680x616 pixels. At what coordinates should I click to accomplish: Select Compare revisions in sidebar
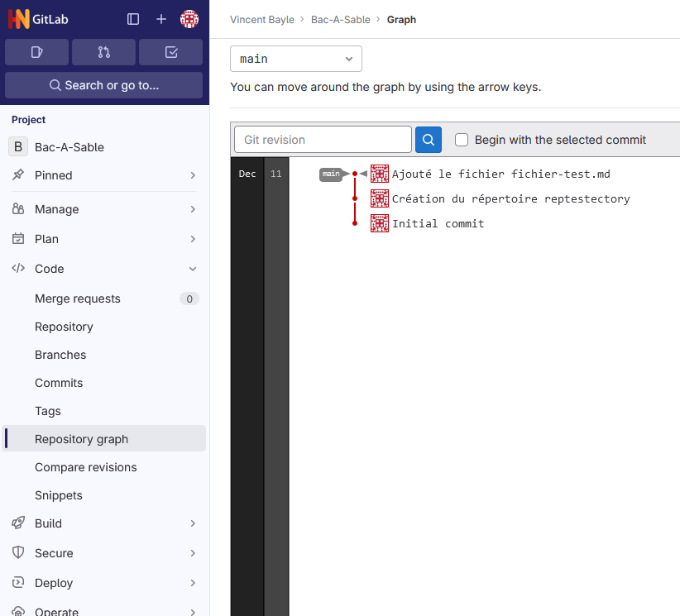86,467
